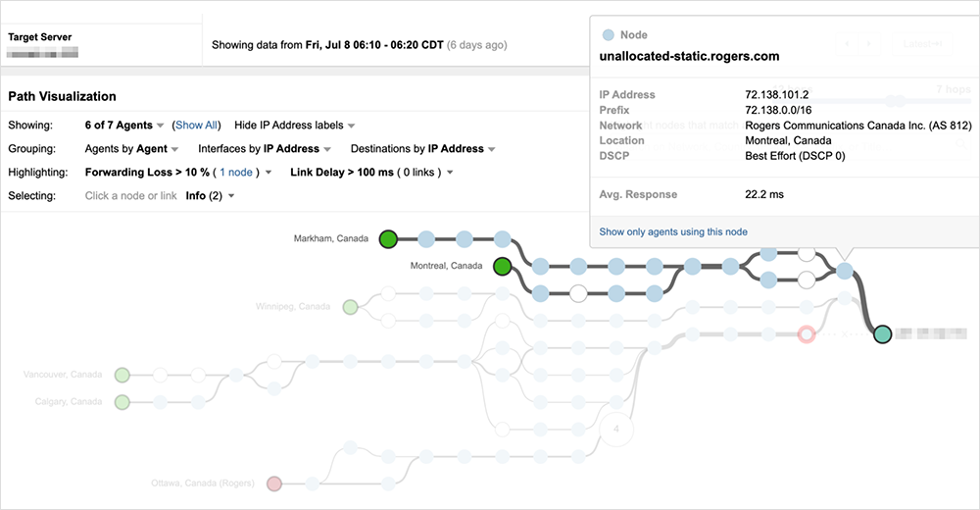Select the red Ottawa (Rogers) agent node

[274, 484]
